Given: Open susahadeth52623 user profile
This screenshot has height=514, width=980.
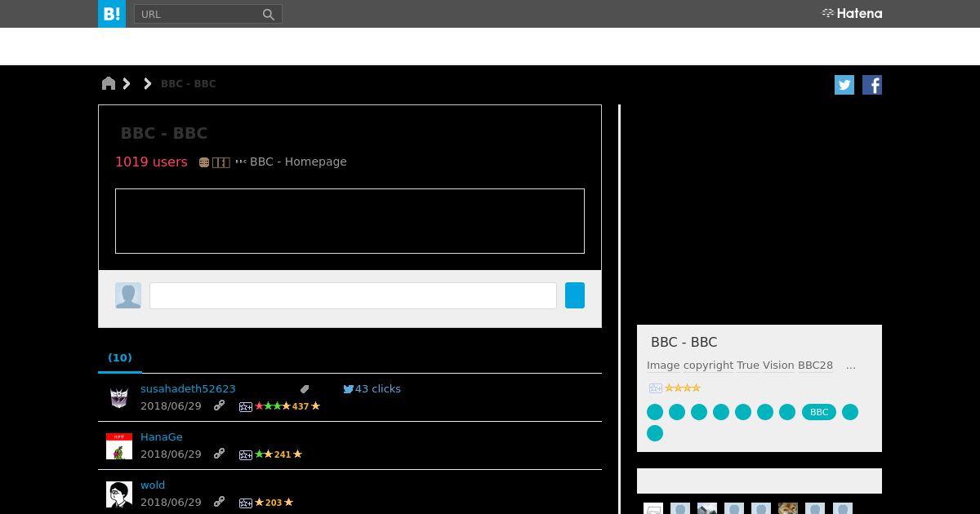Looking at the screenshot, I should coord(188,388).
